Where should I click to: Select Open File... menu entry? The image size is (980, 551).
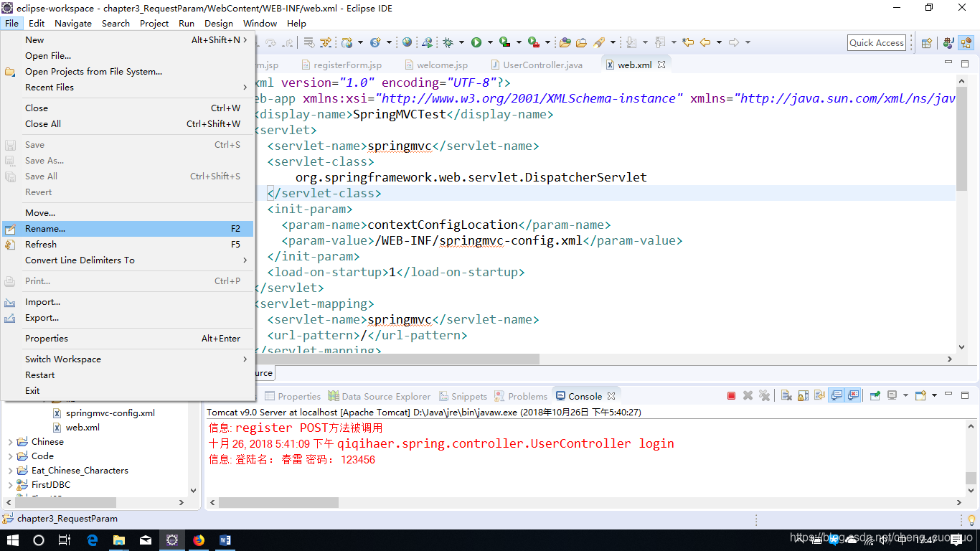[x=128, y=56]
